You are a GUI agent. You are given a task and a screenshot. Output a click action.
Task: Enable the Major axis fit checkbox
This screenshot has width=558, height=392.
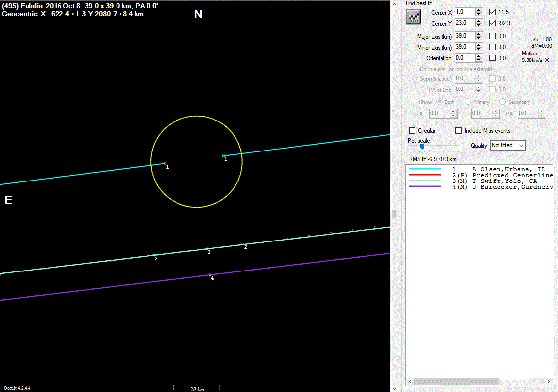point(492,36)
